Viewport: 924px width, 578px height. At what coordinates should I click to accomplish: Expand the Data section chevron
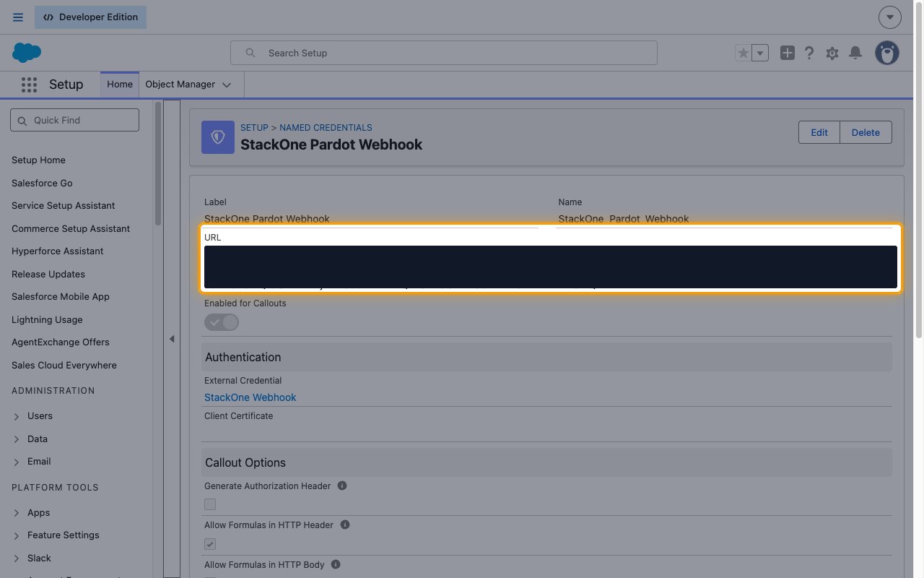click(x=17, y=439)
